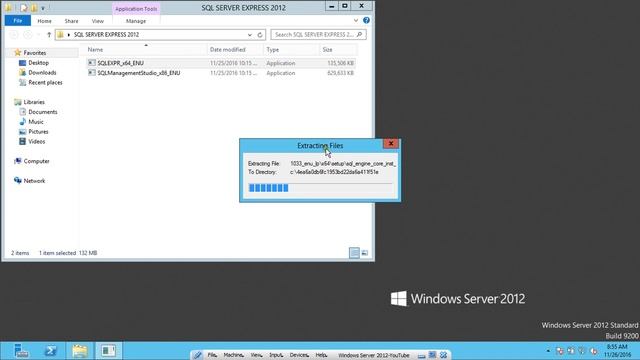Open Server Manager from the taskbar
This screenshot has width=640, height=360.
click(20, 351)
